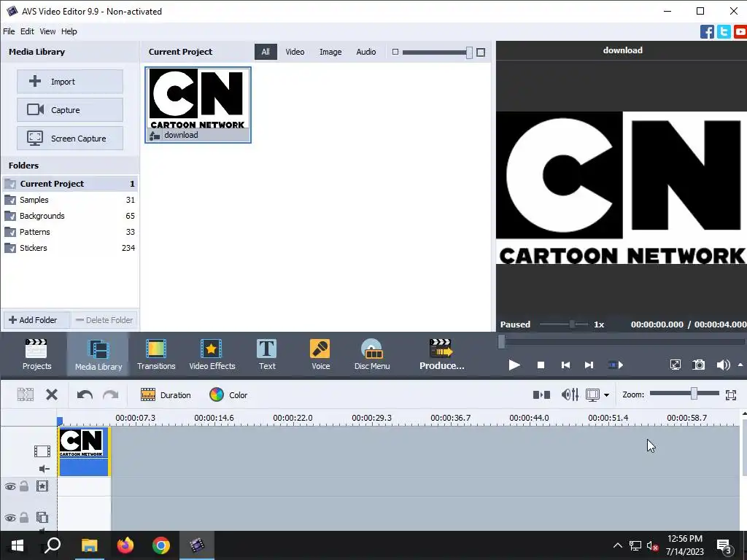Open the transition timeline toggle icon
The image size is (747, 560).
[541, 394]
